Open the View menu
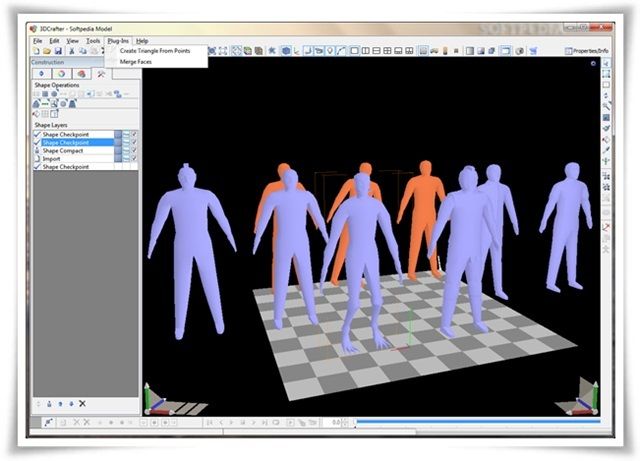640x461 pixels. click(x=72, y=41)
